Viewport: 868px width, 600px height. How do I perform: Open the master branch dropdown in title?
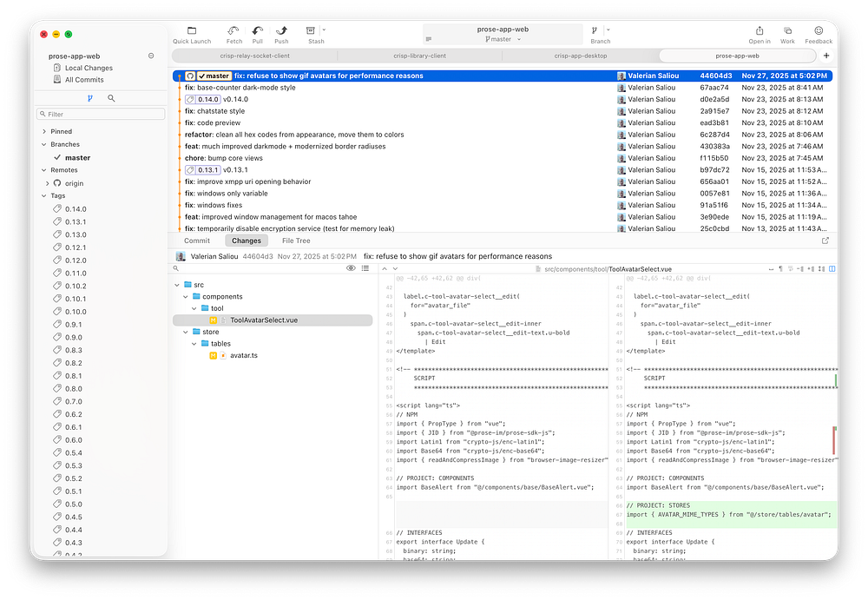(503, 39)
